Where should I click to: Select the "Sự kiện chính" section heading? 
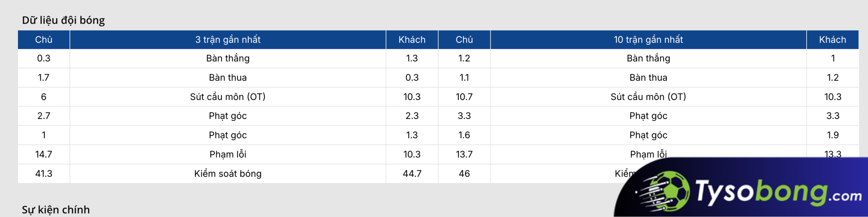point(56,210)
